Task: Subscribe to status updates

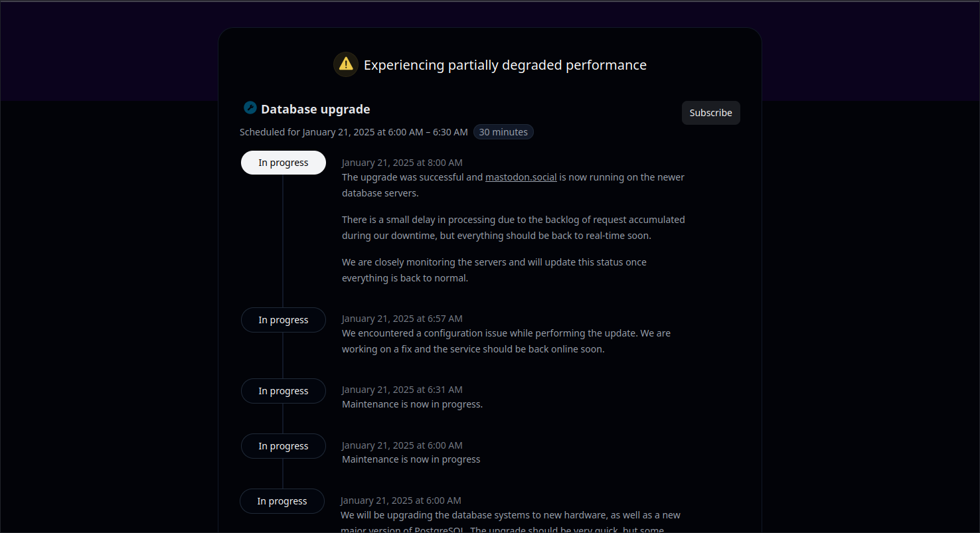Action: click(x=710, y=113)
